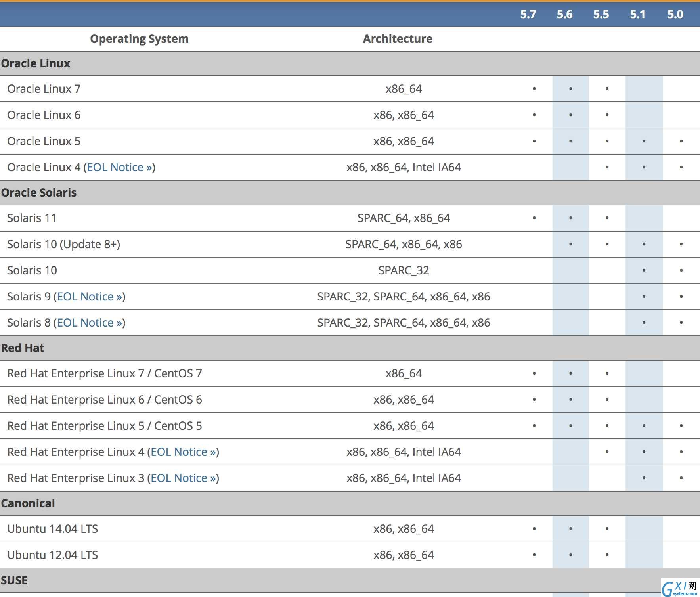Select the 5.0 version column header
Screen dimensions: 700x597
click(x=675, y=15)
